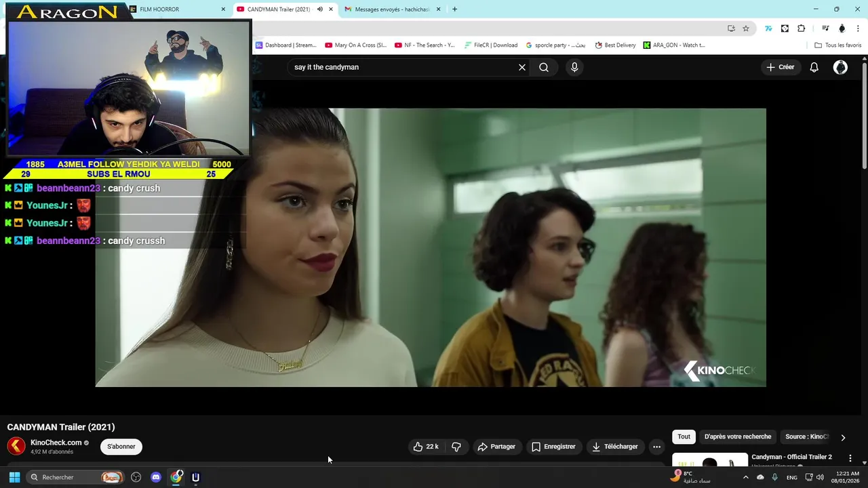
Task: Open KinoCheck.com channel name link
Action: click(x=56, y=443)
